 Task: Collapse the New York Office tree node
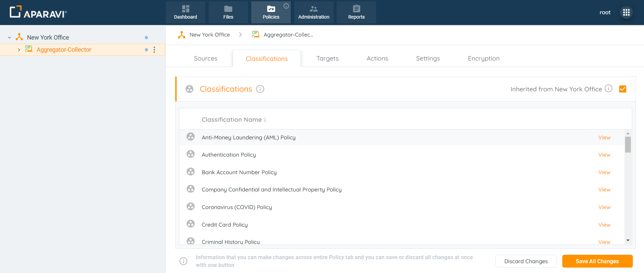9,38
